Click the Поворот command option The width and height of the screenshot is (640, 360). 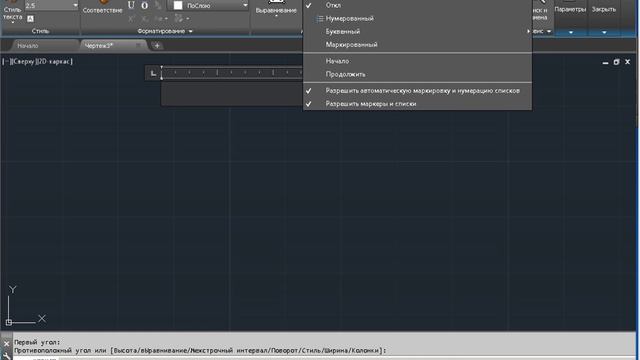284,350
